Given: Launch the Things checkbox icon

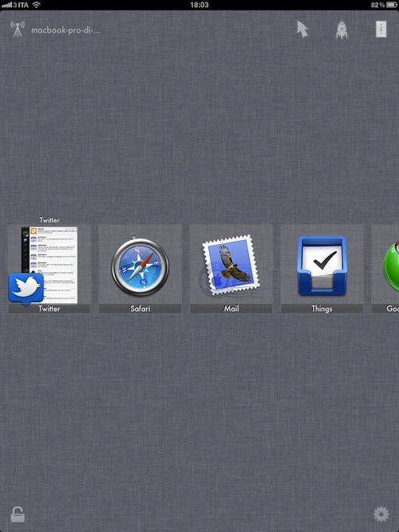Looking at the screenshot, I should pos(322,266).
